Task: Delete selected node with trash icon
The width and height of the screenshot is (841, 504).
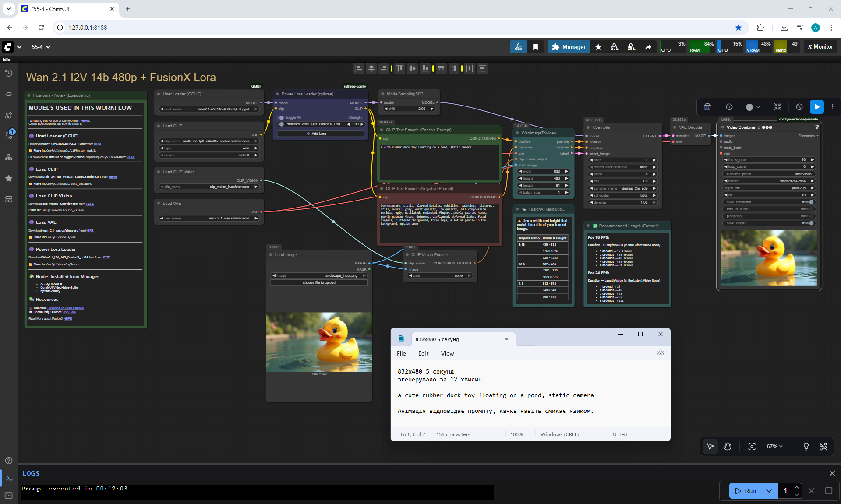Action: click(707, 107)
